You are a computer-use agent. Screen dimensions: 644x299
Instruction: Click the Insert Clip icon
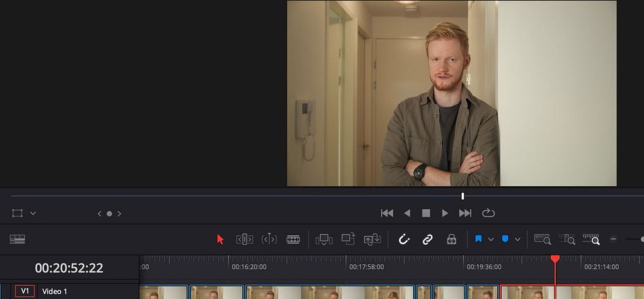(324, 240)
